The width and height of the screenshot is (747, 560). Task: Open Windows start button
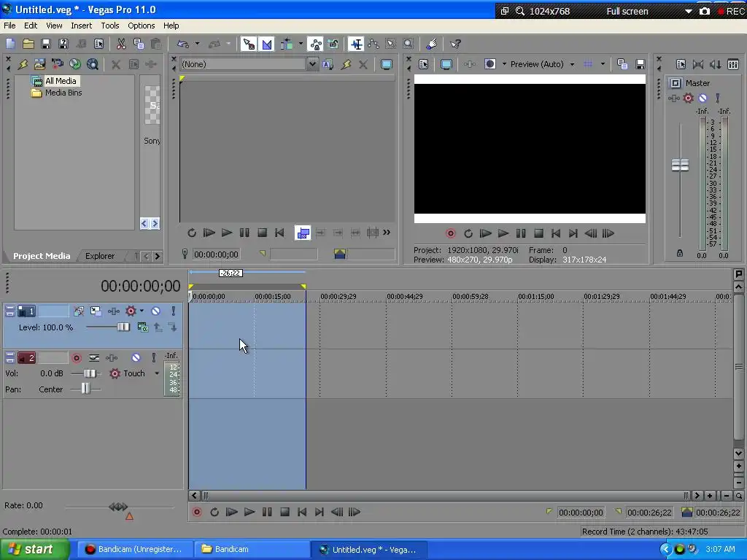35,549
